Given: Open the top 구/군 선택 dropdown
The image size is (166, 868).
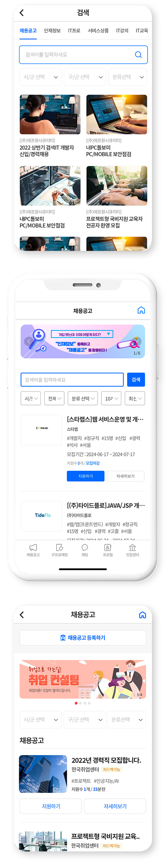Looking at the screenshot, I should [85, 77].
